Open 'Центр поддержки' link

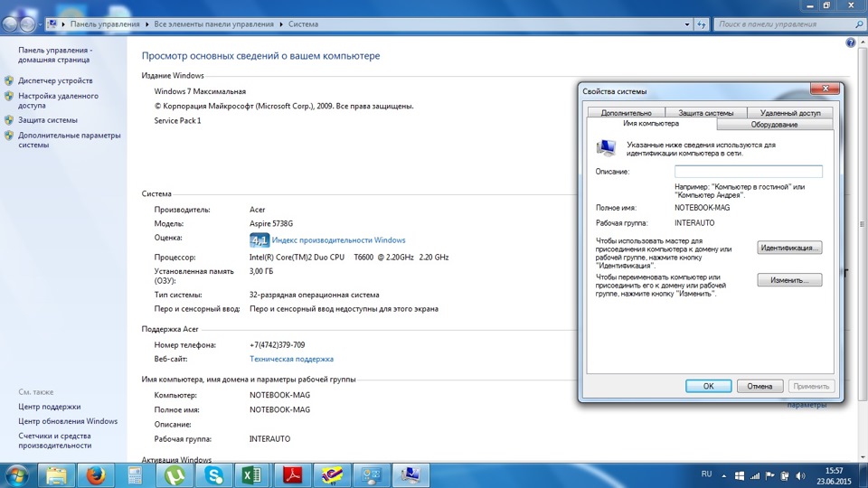coord(49,407)
